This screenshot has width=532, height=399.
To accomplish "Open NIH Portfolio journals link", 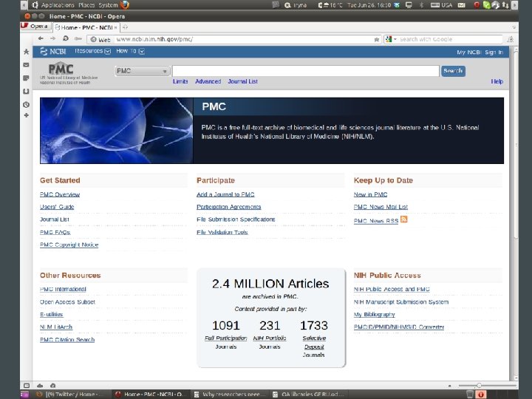I will coord(270,338).
